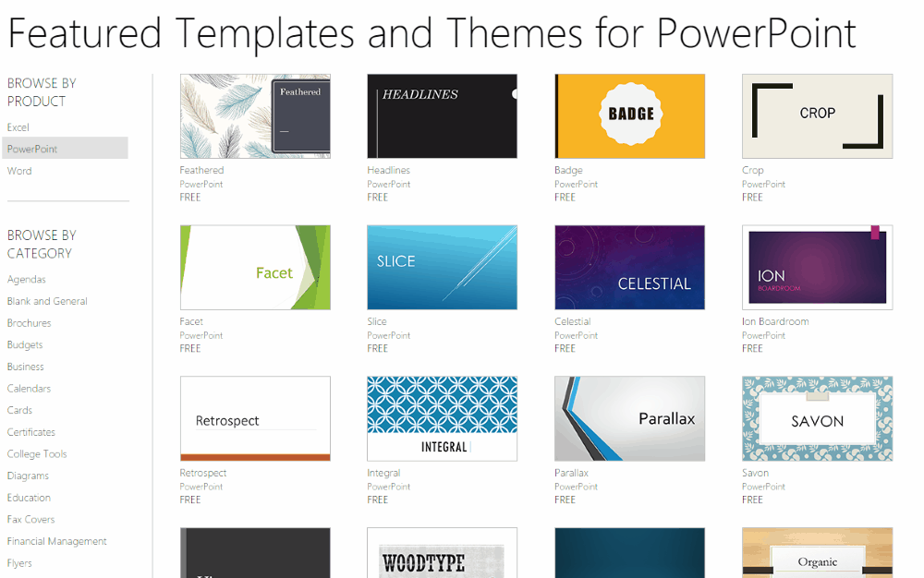
Task: Open the Flyers category
Action: pyautogui.click(x=19, y=563)
